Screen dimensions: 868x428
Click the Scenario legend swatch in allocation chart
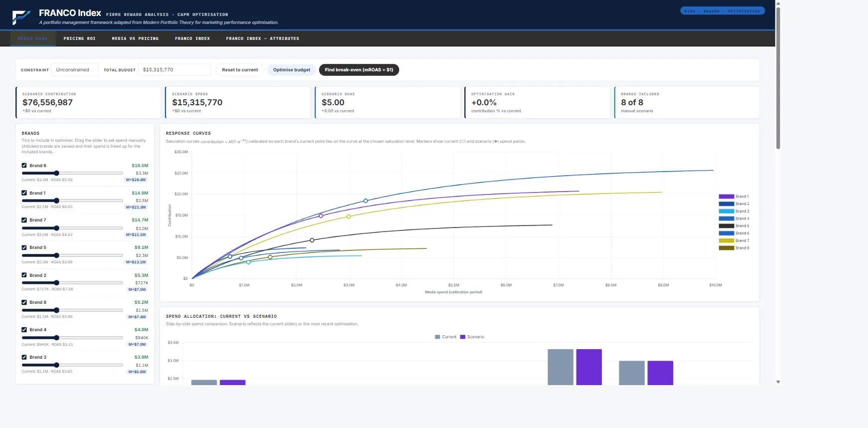point(462,337)
